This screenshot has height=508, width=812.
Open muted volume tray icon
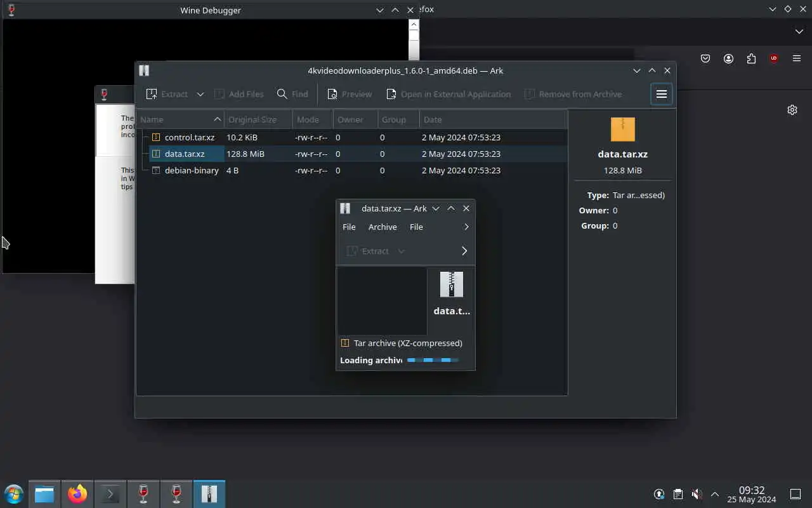point(697,494)
